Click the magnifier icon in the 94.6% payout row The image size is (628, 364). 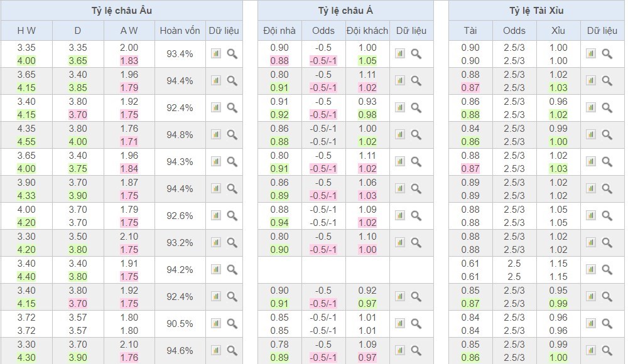point(232,350)
